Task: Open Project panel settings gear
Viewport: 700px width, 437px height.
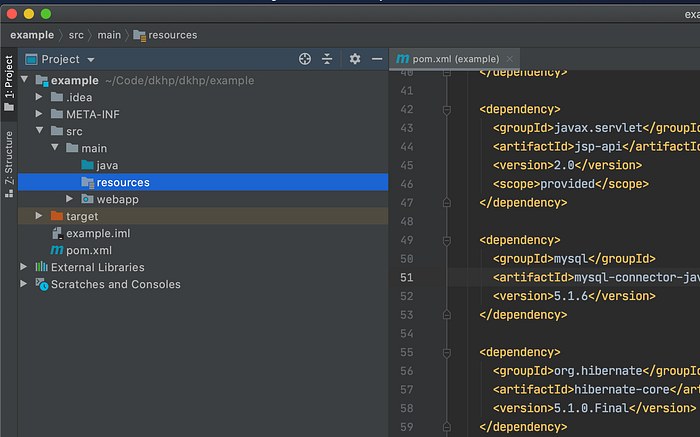Action: (354, 60)
